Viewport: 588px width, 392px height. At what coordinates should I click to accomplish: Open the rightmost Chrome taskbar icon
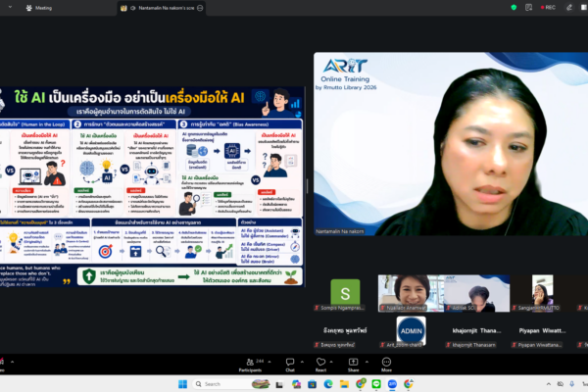(409, 384)
